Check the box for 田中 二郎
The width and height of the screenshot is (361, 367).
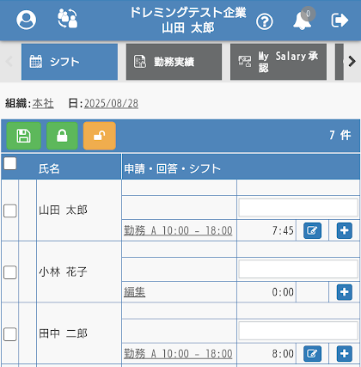pyautogui.click(x=10, y=334)
